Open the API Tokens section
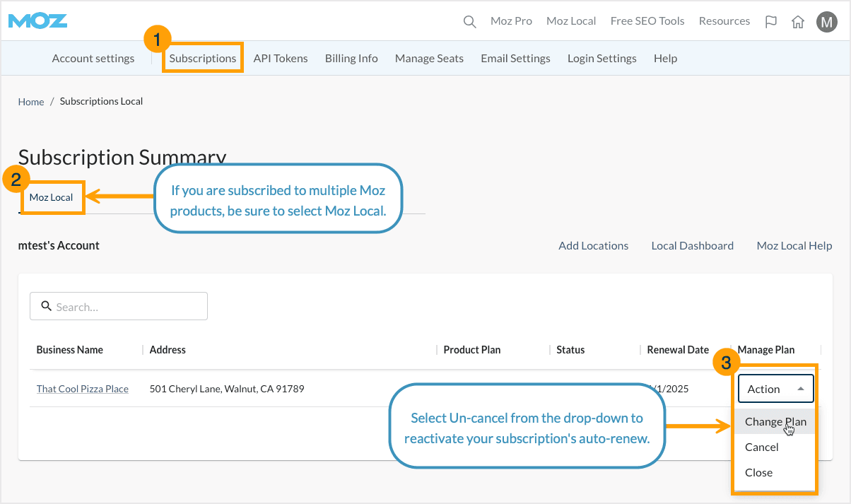851x504 pixels. tap(281, 58)
